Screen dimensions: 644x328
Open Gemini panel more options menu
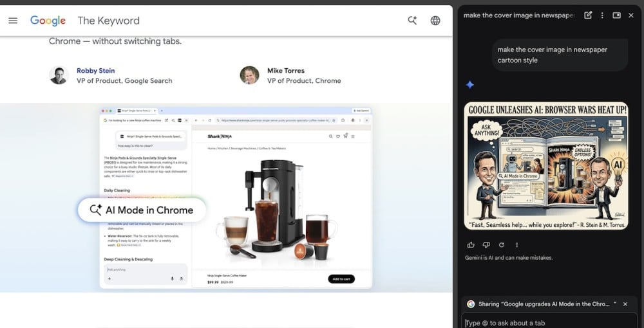(602, 15)
